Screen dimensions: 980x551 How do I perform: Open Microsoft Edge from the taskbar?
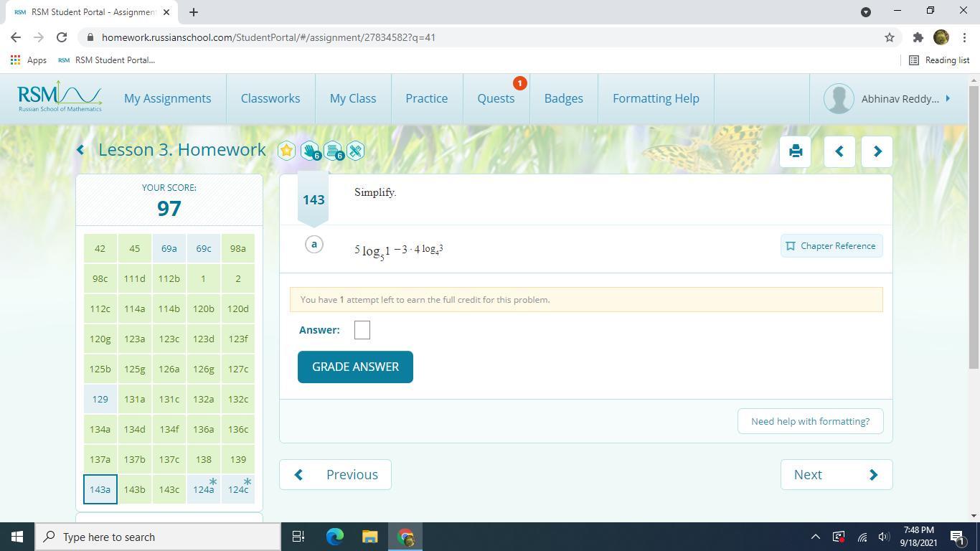pos(335,537)
